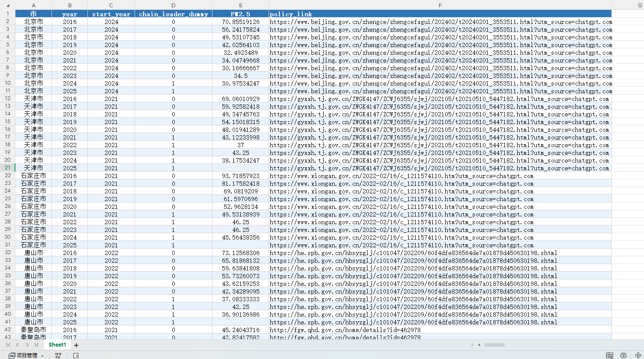Select row 21 header

pos(7,168)
